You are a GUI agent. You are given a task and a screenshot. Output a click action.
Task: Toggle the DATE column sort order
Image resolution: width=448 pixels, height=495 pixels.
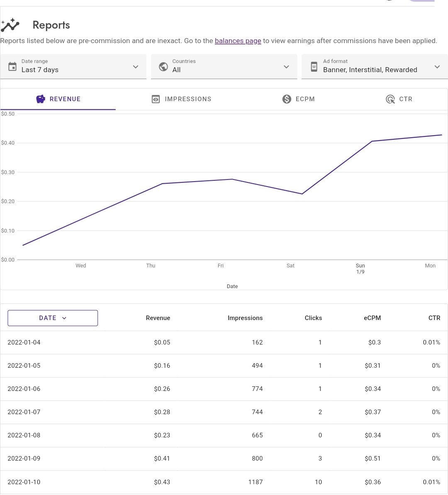click(x=53, y=318)
